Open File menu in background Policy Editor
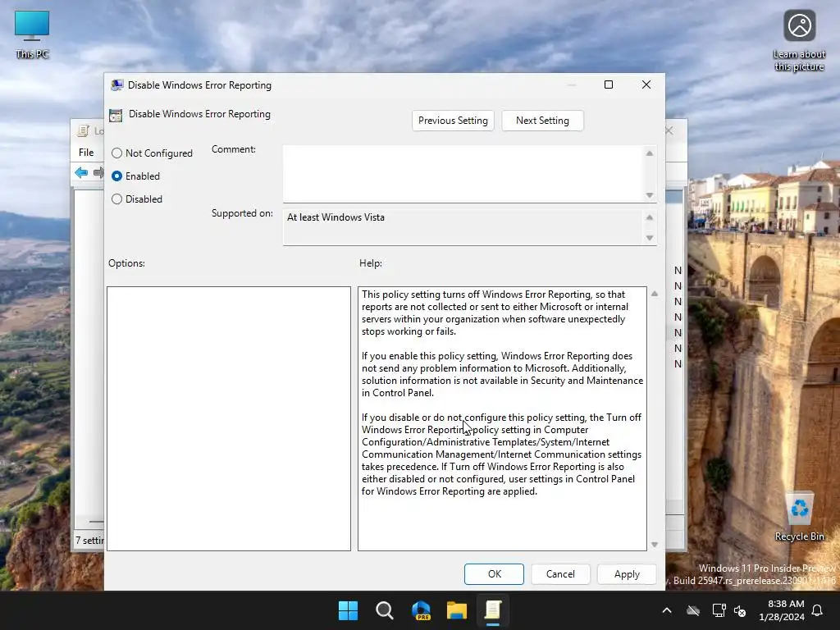Viewport: 840px width, 630px height. (x=86, y=153)
